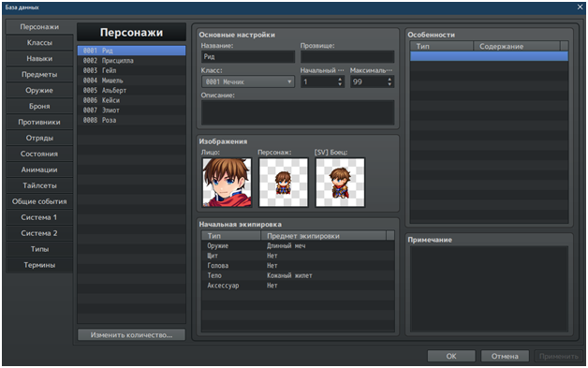Select the Щит equipment row
Viewport: 588px width, 368px height.
pyautogui.click(x=298, y=256)
